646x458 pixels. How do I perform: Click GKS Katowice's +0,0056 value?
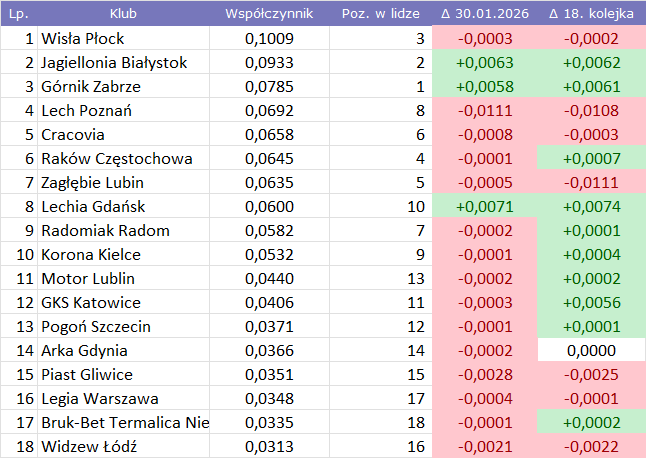(x=591, y=303)
